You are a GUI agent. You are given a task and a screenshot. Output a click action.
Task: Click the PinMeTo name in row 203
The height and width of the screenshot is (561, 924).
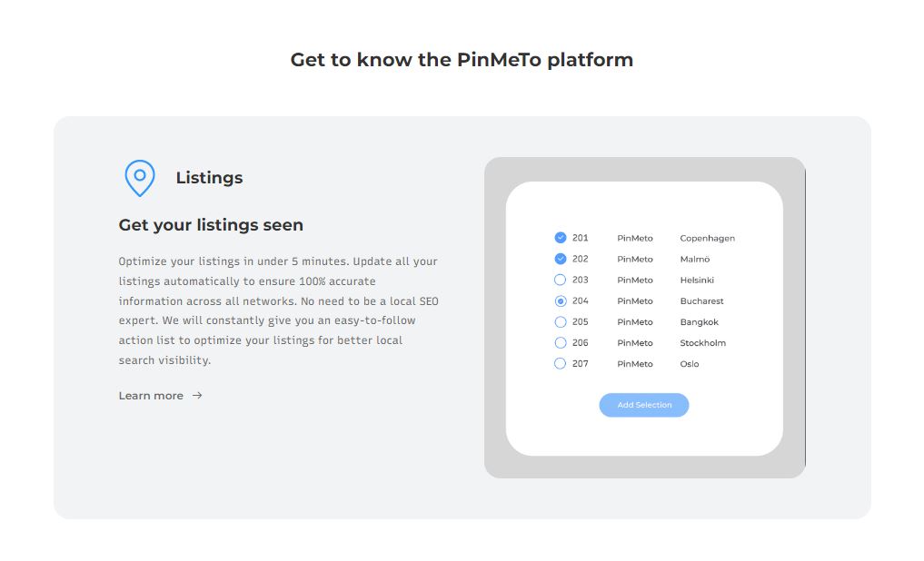[x=634, y=280]
